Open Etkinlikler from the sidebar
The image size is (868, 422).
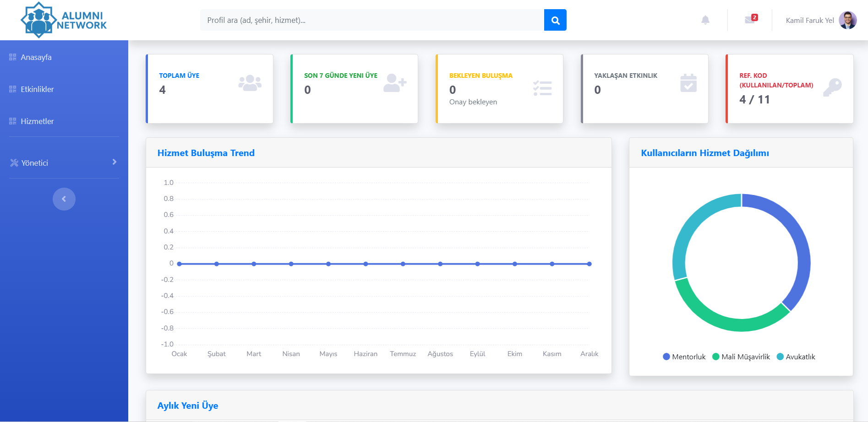click(x=37, y=89)
